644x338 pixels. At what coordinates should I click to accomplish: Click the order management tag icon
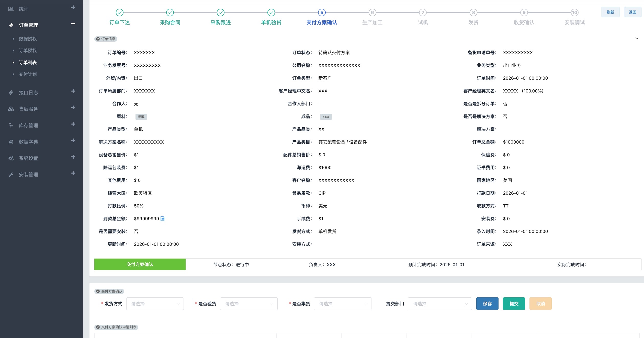tap(11, 25)
